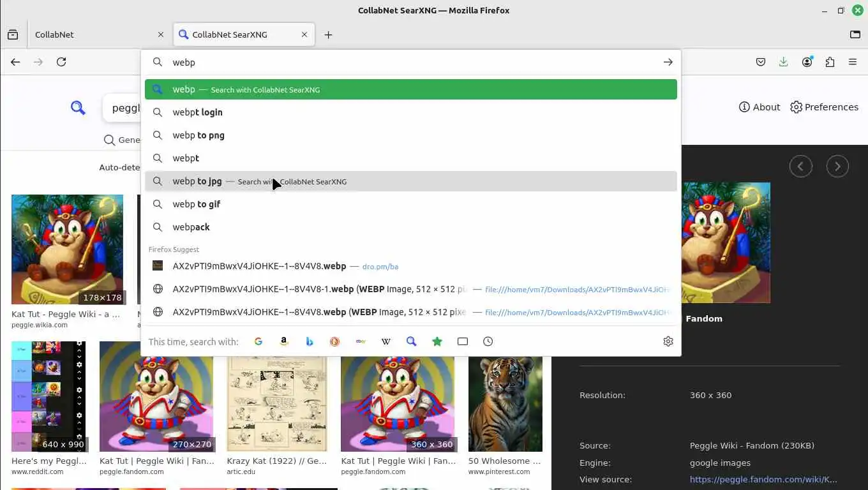Show previous image in detail panel
Image resolution: width=868 pixels, height=490 pixels.
click(800, 167)
